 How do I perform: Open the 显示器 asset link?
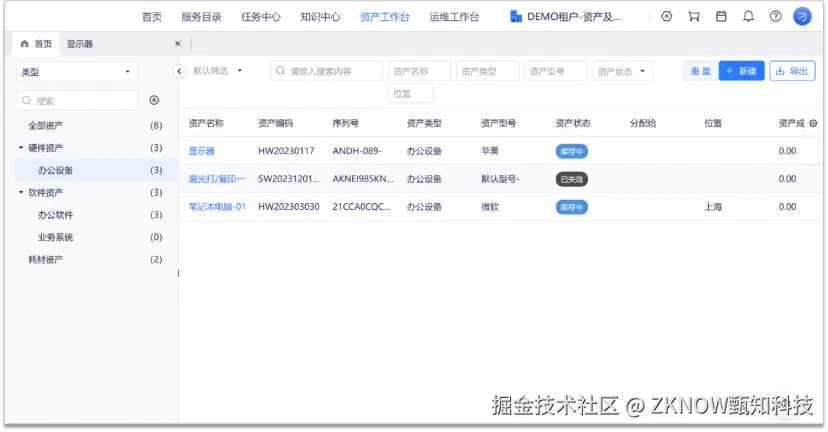click(x=202, y=151)
